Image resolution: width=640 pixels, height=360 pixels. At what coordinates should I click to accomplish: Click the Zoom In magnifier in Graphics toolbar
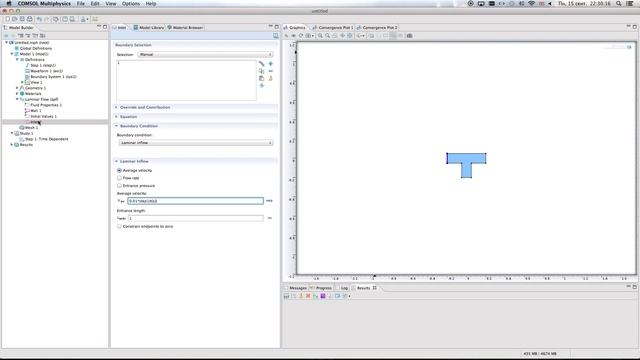pos(320,36)
